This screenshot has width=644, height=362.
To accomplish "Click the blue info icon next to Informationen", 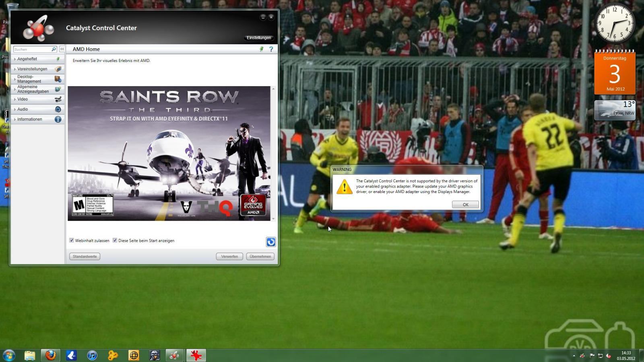I will coord(58,119).
